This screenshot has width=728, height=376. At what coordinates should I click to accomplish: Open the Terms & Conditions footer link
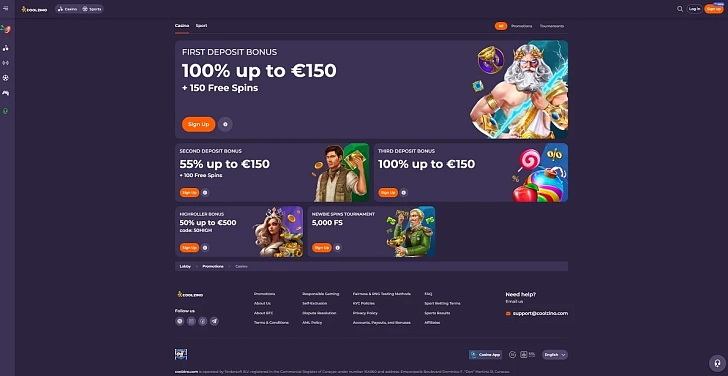point(271,323)
